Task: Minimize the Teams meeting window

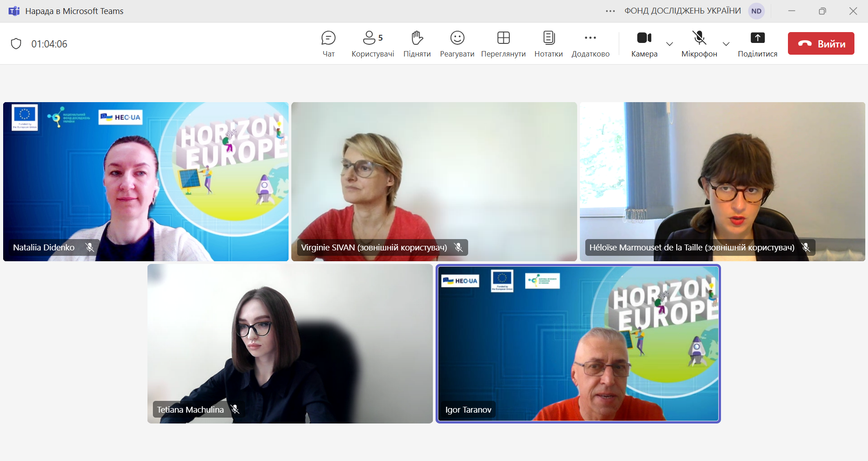Action: tap(792, 11)
